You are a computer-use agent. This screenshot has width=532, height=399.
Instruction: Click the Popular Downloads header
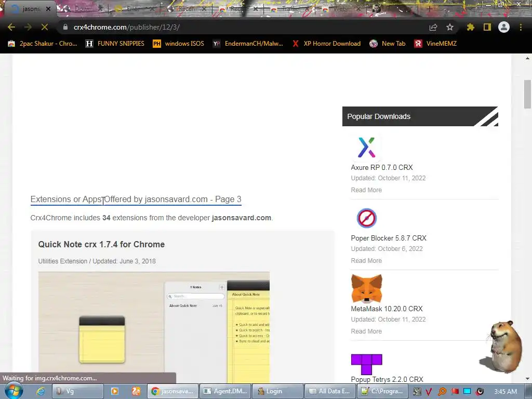(x=420, y=116)
